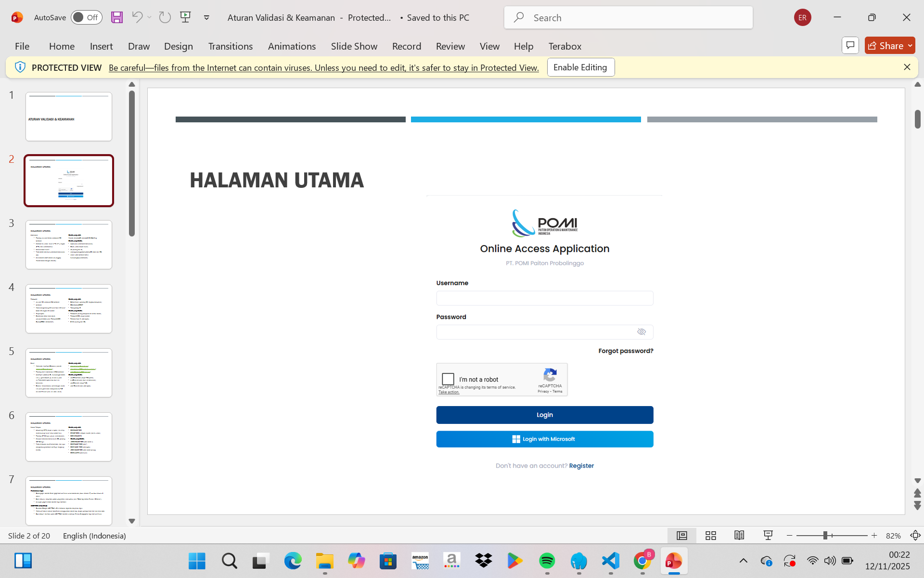Open File Explorer from taskbar
Screen dimensions: 924x578
coord(325,561)
